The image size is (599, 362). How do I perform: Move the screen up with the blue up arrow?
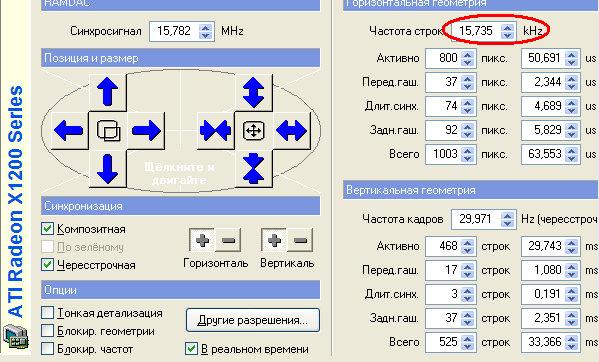108,92
